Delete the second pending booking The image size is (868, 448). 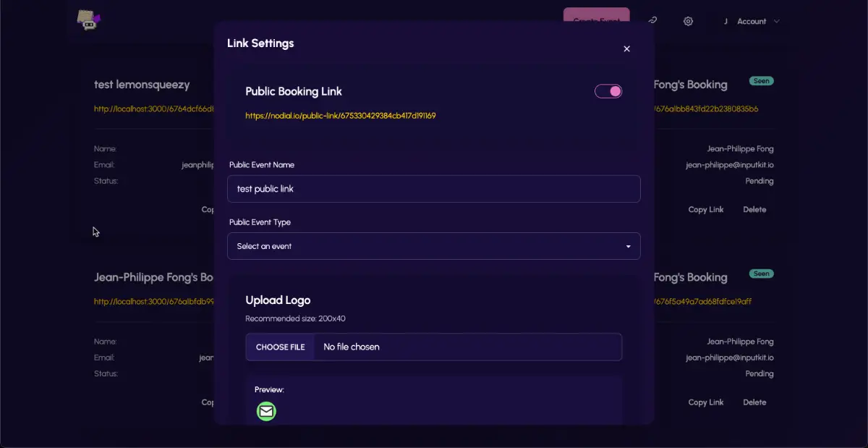pyautogui.click(x=754, y=402)
